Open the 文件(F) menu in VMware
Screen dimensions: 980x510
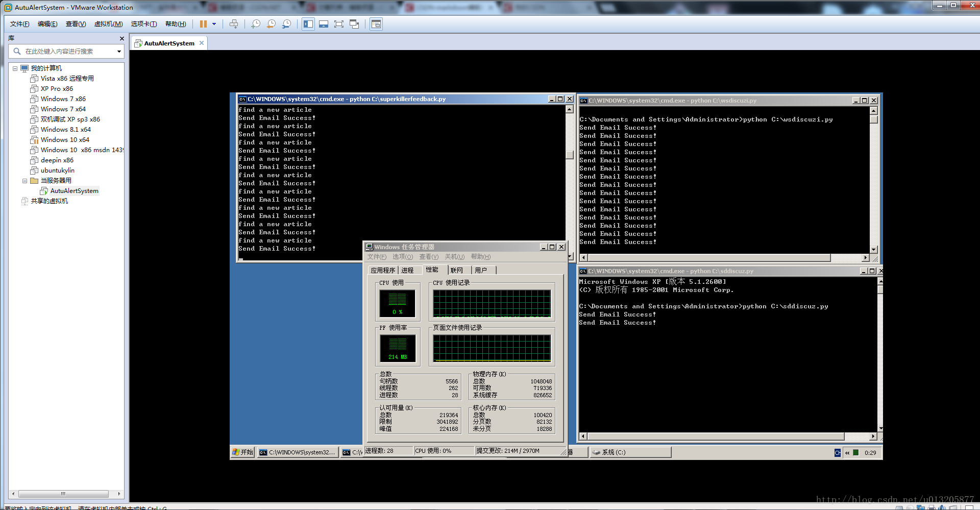19,24
